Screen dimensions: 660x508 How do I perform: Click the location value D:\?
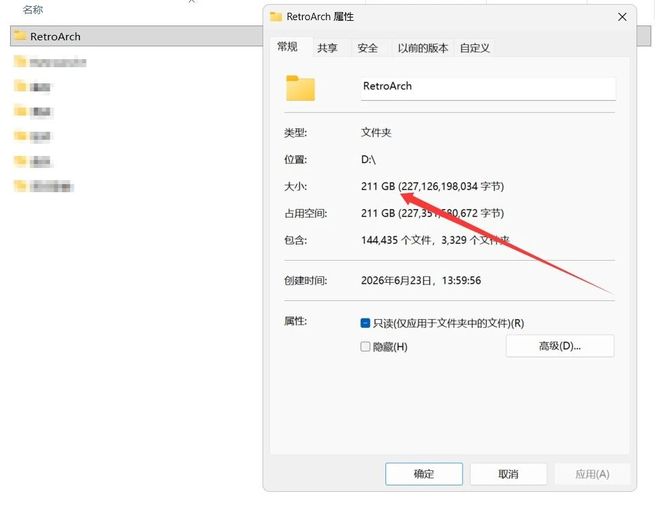368,160
